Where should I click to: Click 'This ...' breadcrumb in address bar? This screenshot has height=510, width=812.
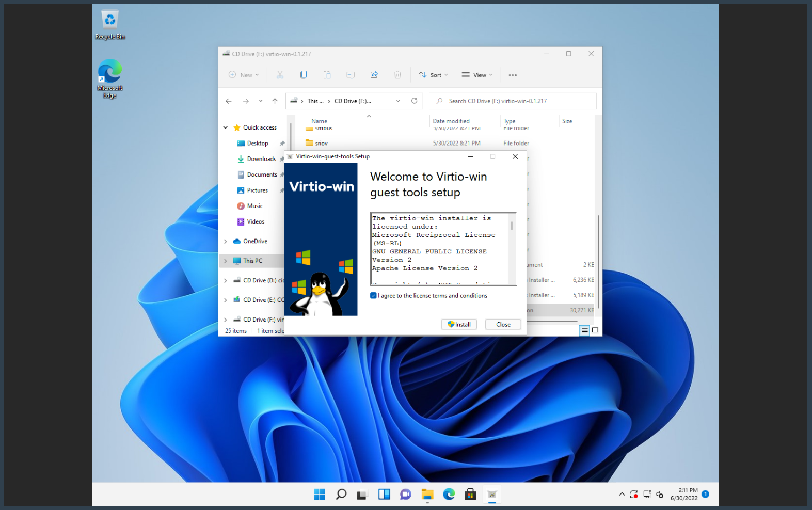click(x=315, y=101)
